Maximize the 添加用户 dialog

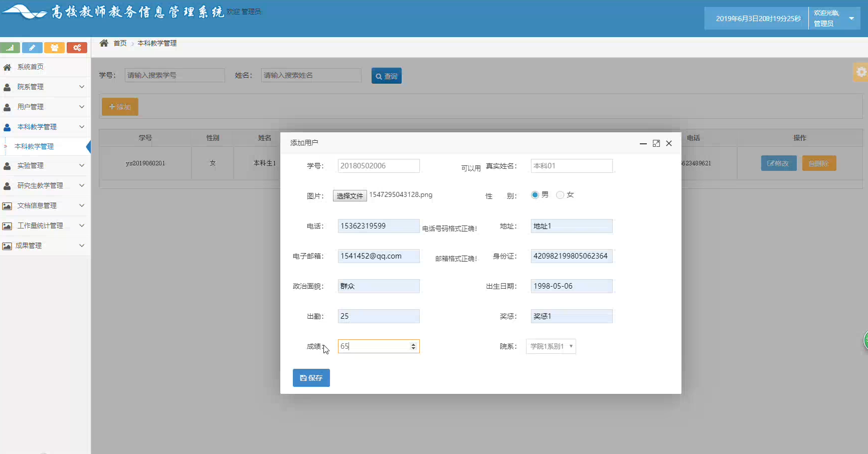coord(656,143)
